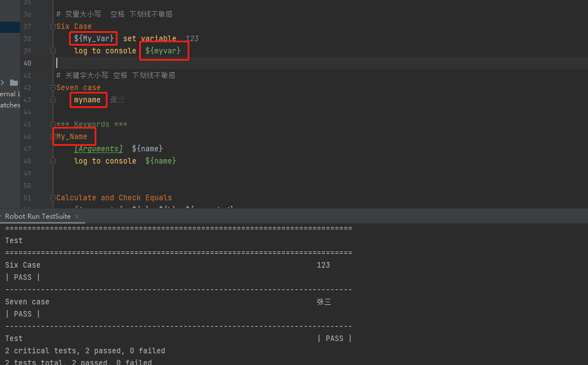Click line number 45 in the gutter
This screenshot has width=588, height=365.
point(28,124)
